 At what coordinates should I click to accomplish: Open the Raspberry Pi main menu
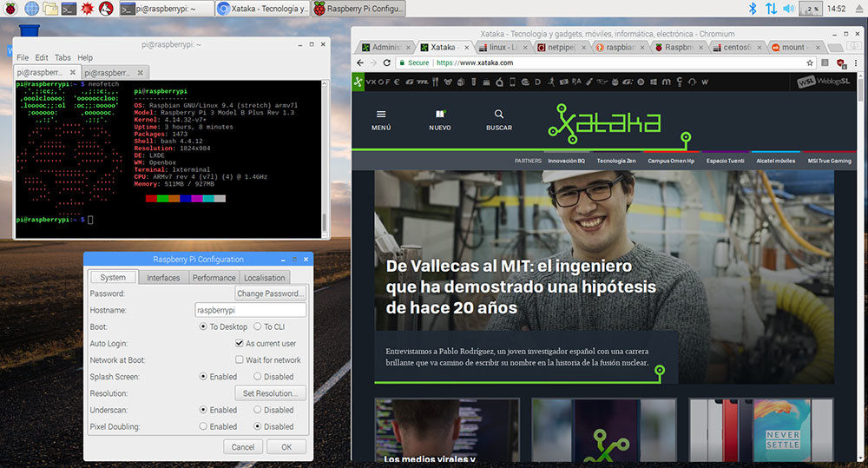[10, 9]
